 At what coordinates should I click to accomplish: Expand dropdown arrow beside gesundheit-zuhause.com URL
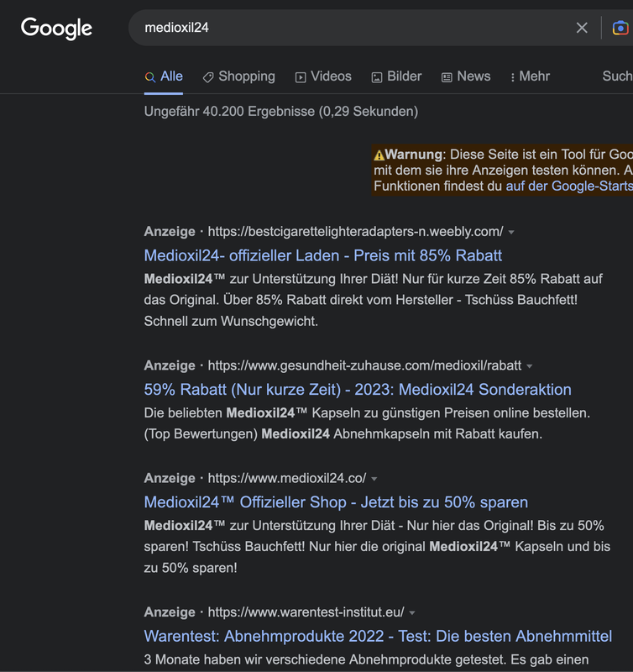529,366
